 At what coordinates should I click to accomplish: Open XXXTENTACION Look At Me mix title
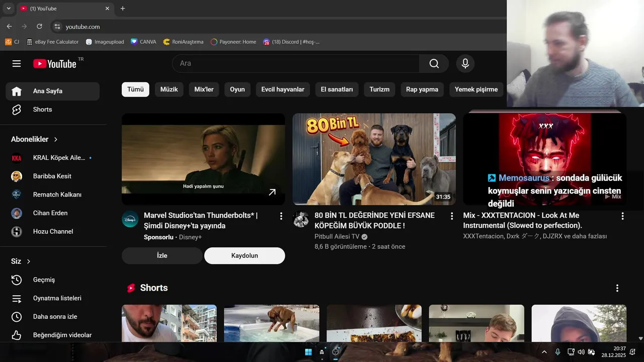click(523, 220)
